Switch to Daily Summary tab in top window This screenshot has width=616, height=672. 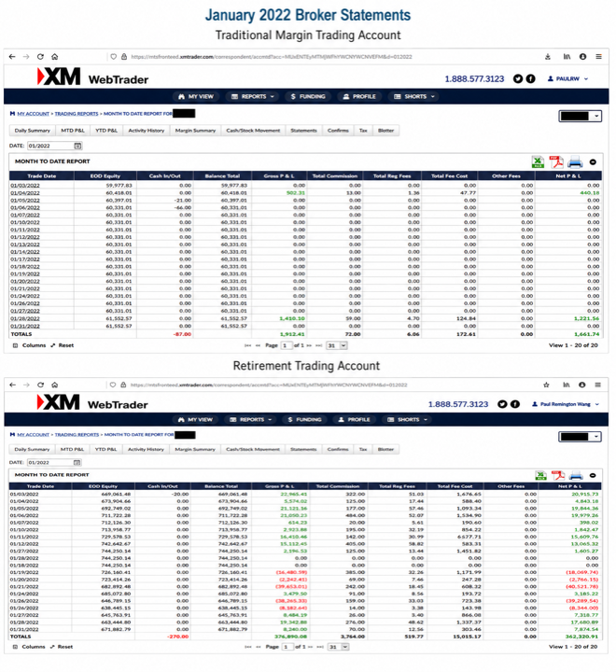[33, 131]
